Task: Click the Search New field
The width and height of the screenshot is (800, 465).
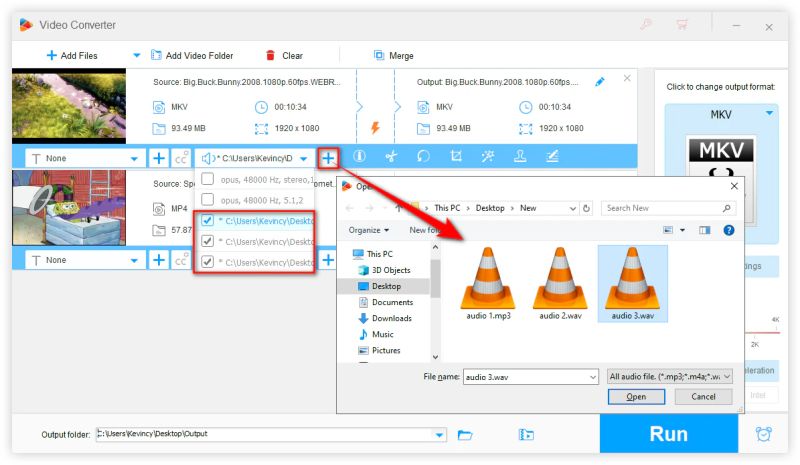Action: click(x=668, y=208)
